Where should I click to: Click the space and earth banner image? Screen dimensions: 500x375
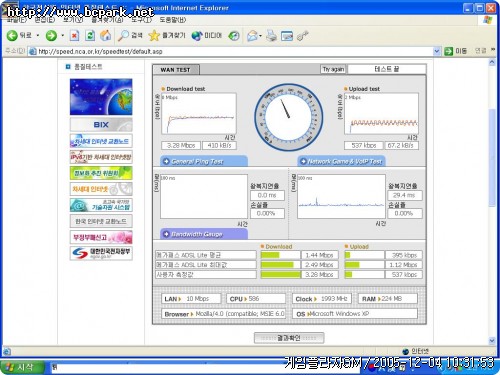coord(101,97)
